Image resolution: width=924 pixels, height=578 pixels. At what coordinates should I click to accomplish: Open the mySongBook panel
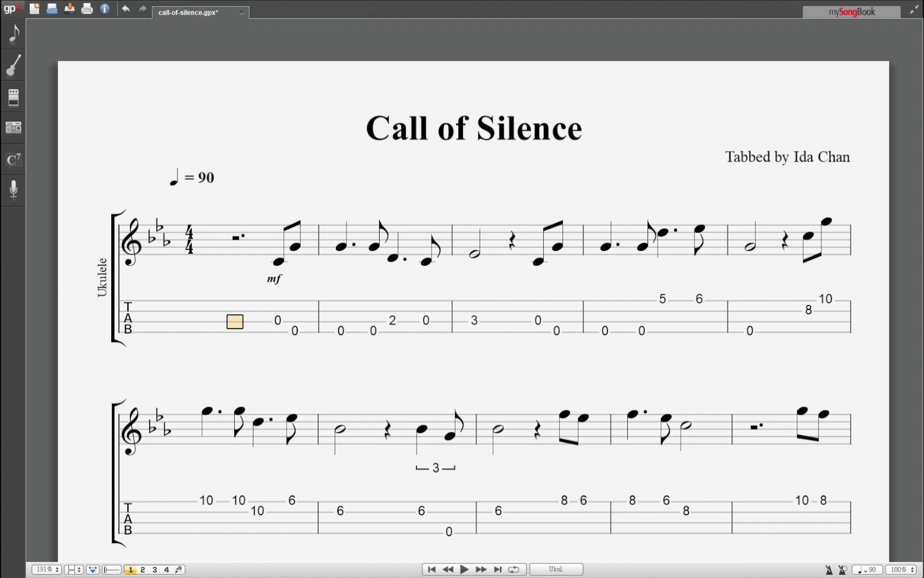(851, 11)
